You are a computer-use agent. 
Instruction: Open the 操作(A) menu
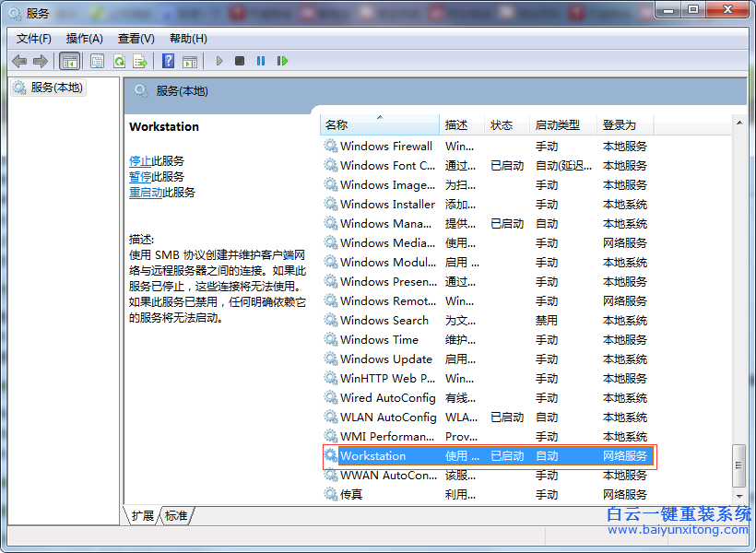point(85,39)
